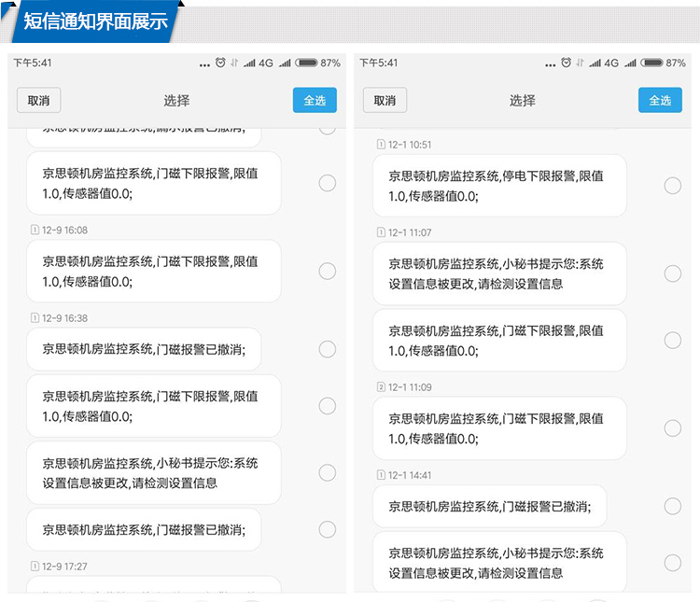The width and height of the screenshot is (700, 602).
Task: Tick the circle for the 12-9 16:08 message
Action: click(x=327, y=271)
